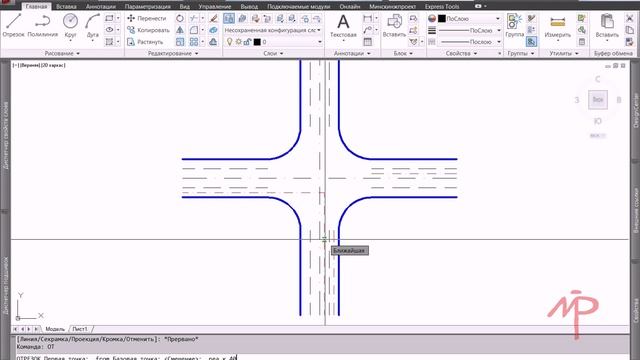This screenshot has height=360, width=640.
Task: Select the Полилиния polyline tool
Action: click(42, 25)
